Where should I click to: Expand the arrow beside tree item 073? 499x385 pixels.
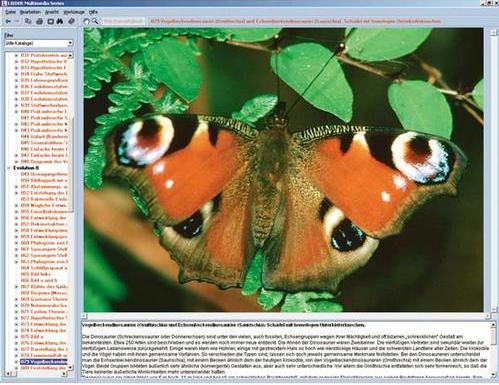16,324
